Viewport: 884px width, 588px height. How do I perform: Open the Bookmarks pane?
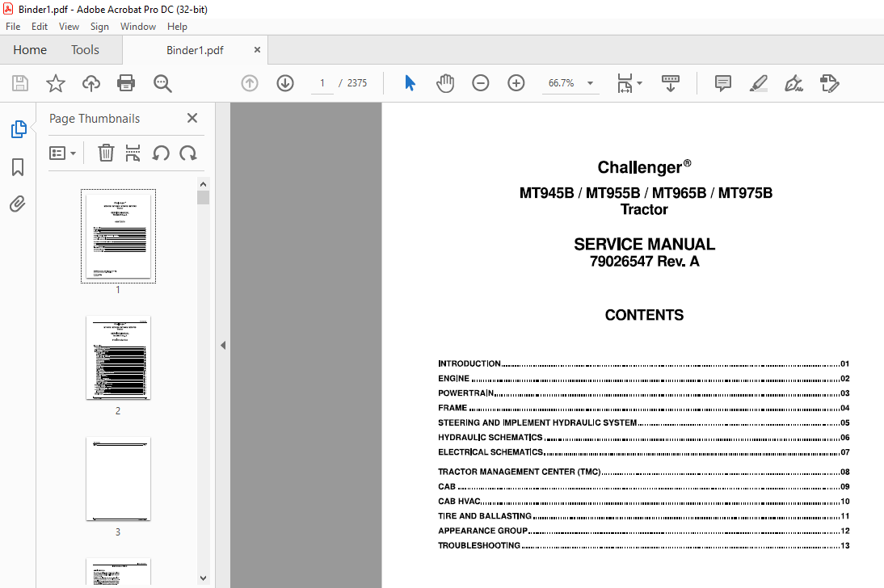18,167
